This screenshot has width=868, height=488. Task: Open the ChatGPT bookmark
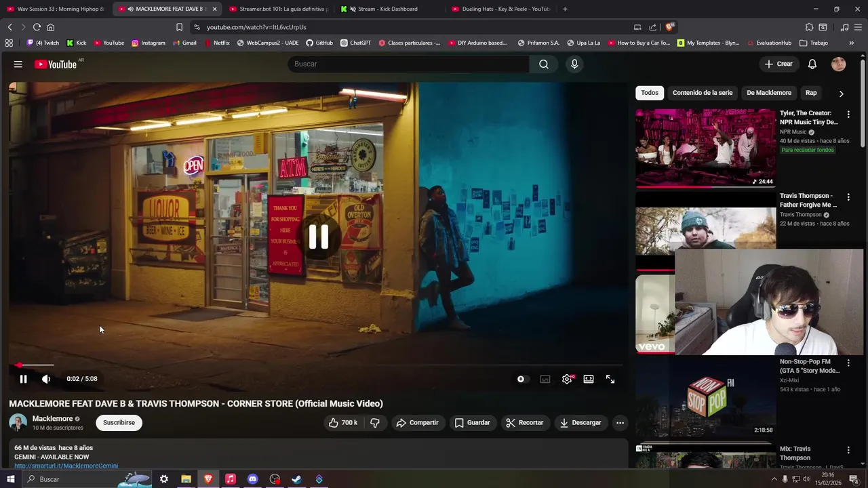click(356, 43)
